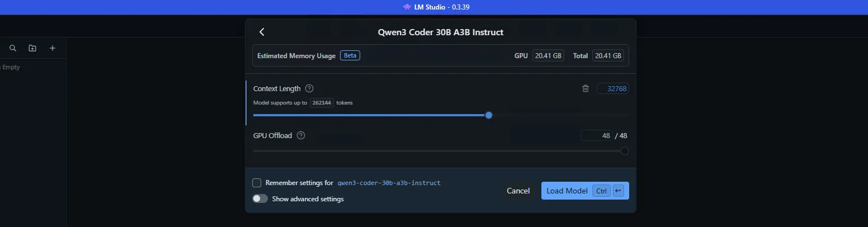Open GPU Offload help question mark

[301, 135]
